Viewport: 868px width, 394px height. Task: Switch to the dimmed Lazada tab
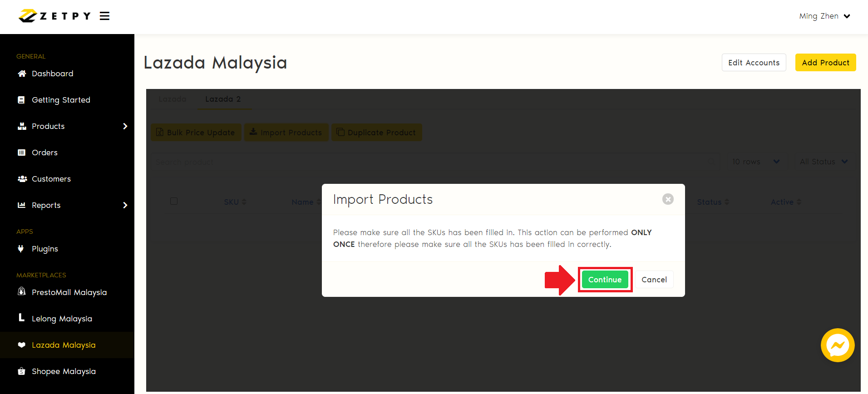[x=173, y=99]
